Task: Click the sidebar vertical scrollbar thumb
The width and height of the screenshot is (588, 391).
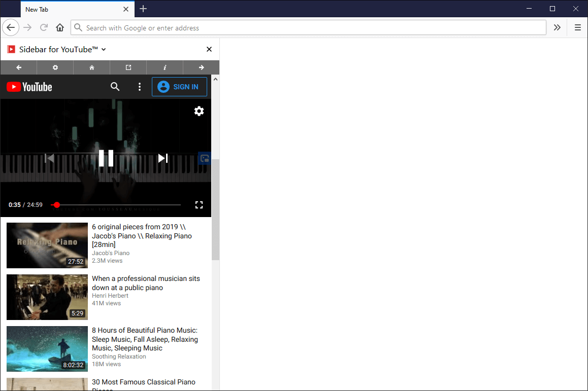Action: (x=215, y=209)
